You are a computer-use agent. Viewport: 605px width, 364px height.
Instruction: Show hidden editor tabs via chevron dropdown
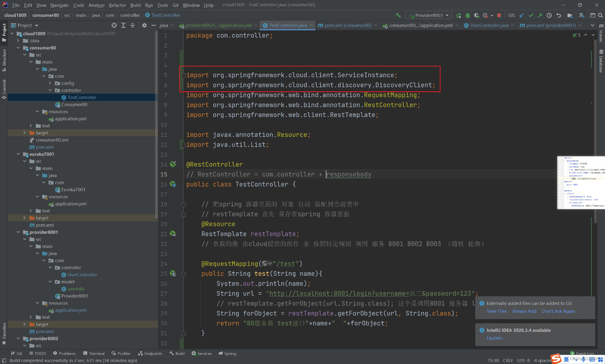pos(592,25)
